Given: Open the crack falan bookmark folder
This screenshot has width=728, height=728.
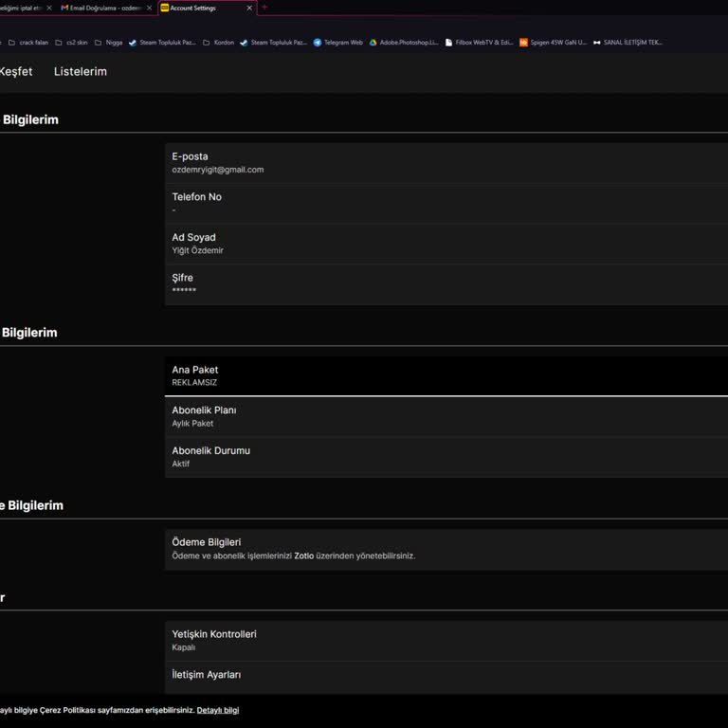Looking at the screenshot, I should tap(28, 43).
